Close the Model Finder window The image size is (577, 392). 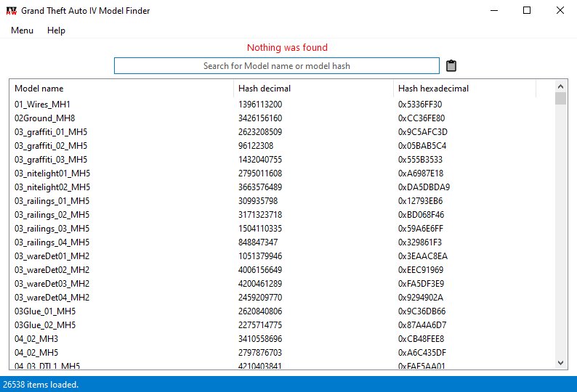coord(560,10)
